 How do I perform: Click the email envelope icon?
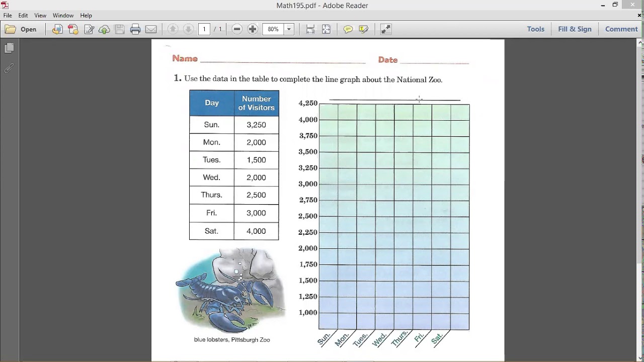[x=151, y=29]
